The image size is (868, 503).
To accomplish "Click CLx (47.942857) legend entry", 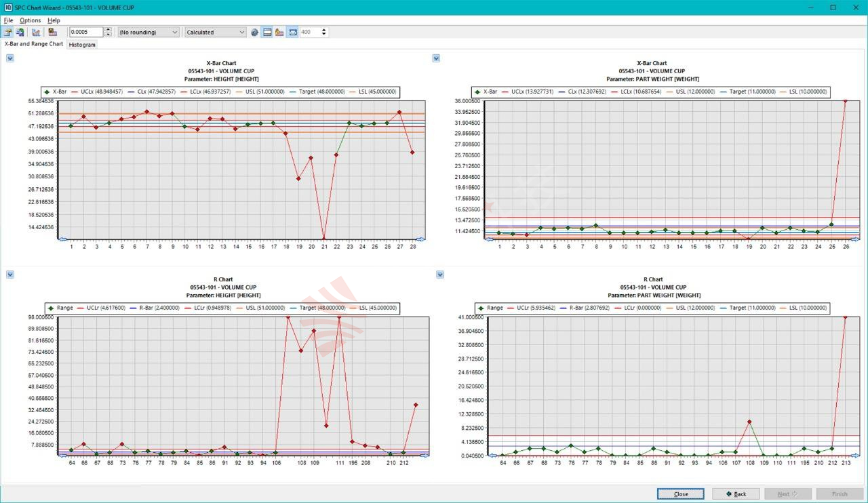I will (x=151, y=92).
